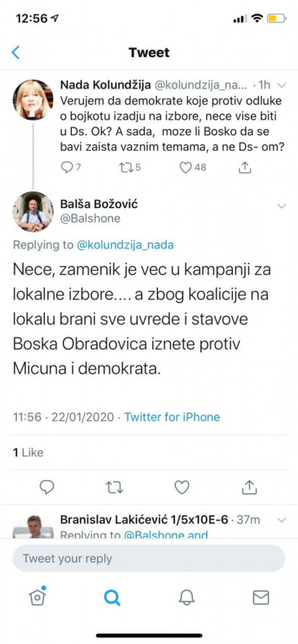
Task: Open the Notifications bell tab
Action: tap(187, 597)
